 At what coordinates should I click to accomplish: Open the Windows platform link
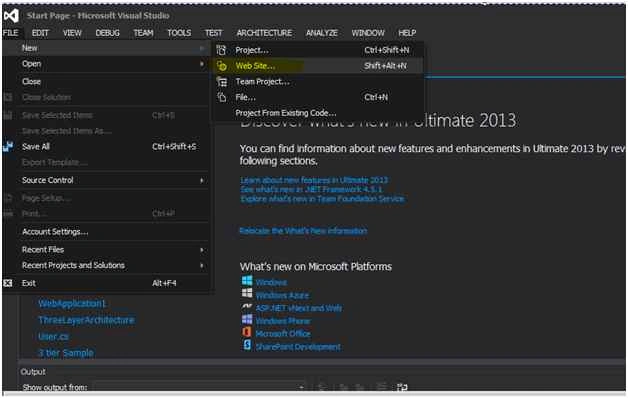[271, 282]
